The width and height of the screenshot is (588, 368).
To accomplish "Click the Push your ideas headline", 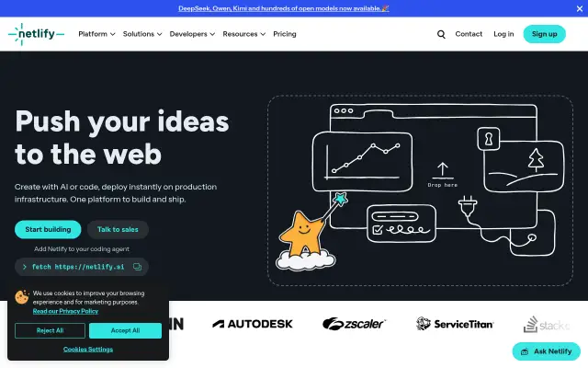I will [x=122, y=137].
